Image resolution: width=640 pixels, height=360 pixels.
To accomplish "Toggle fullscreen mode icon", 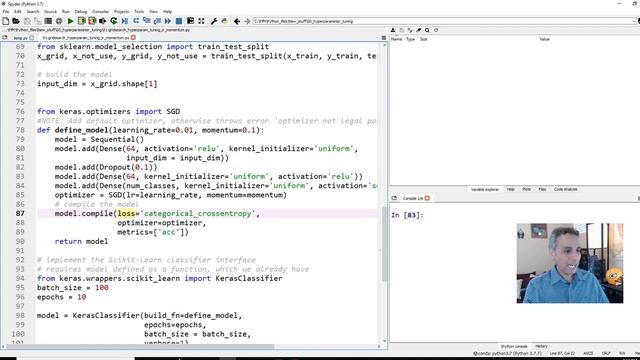I will [201, 21].
